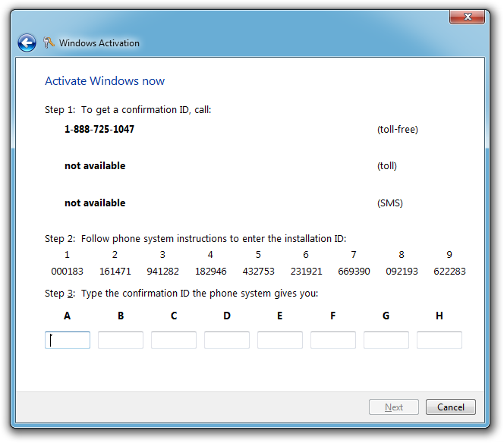Click the 'Activate Windows now' heading
Viewport: 504px width, 443px height.
(105, 81)
